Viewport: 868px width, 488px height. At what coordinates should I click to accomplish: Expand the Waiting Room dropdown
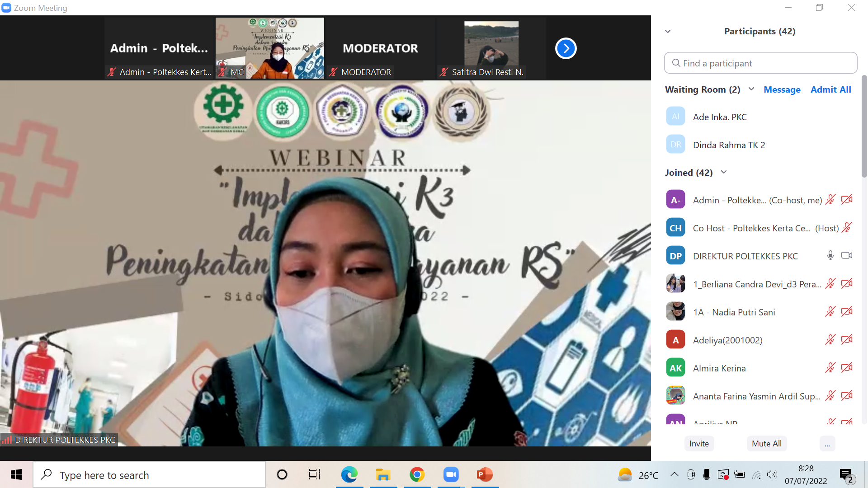click(751, 89)
